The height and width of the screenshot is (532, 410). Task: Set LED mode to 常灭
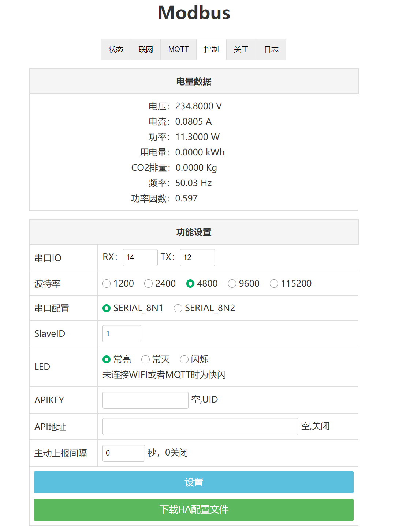point(145,359)
